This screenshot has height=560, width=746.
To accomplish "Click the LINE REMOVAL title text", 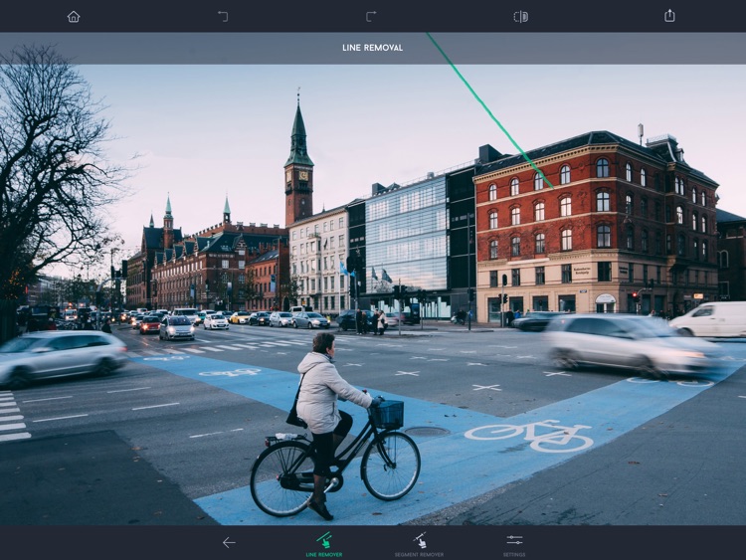I will [x=373, y=48].
